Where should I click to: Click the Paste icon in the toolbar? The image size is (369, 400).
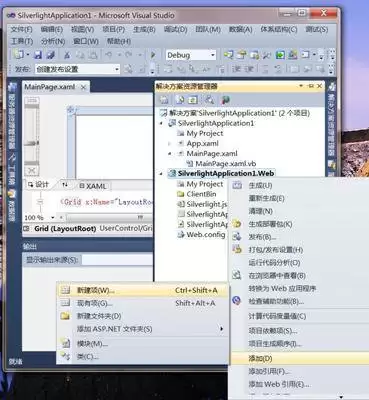coord(93,55)
